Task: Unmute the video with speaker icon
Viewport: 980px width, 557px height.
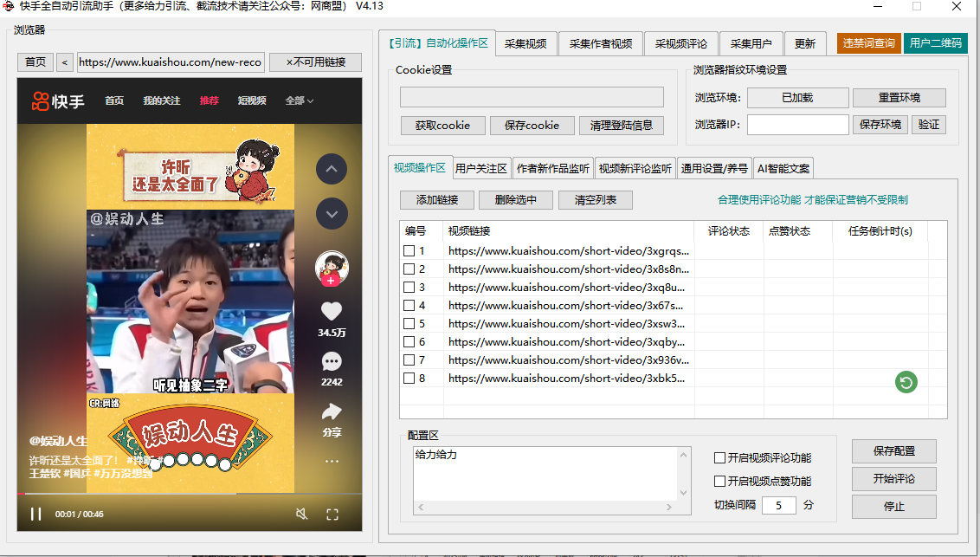Action: 301,514
